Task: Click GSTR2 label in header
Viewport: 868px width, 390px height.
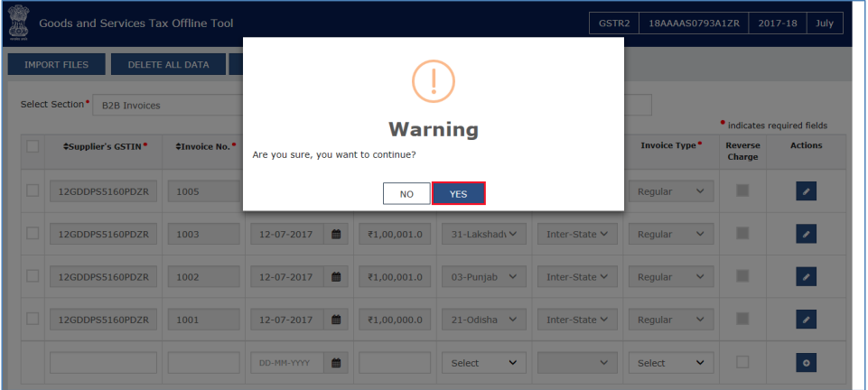Action: coord(614,23)
